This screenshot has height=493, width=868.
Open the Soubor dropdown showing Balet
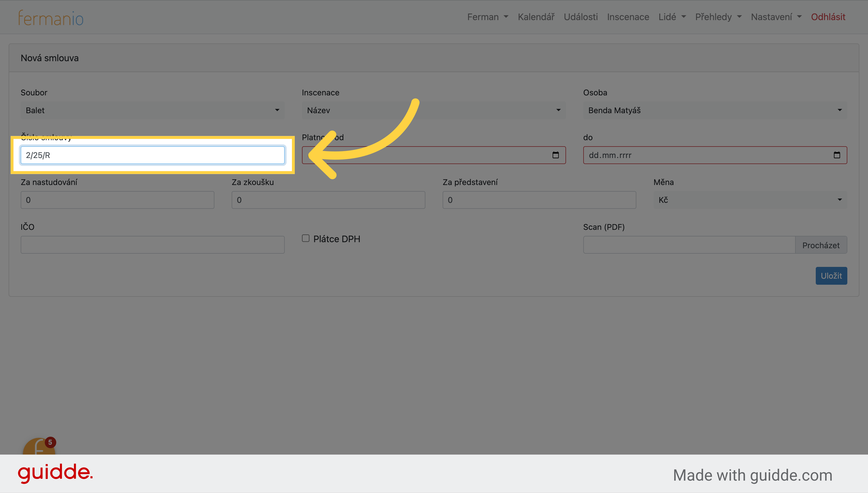pos(152,110)
